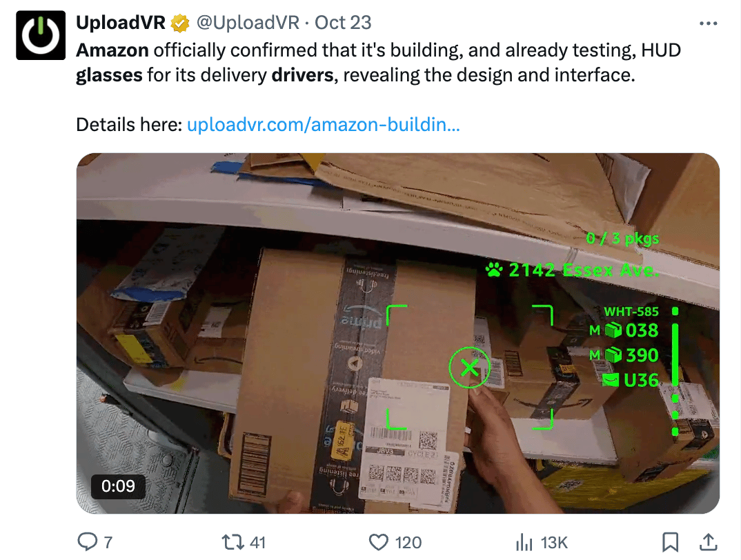Repost this tweet with the retweet icon

tap(233, 542)
